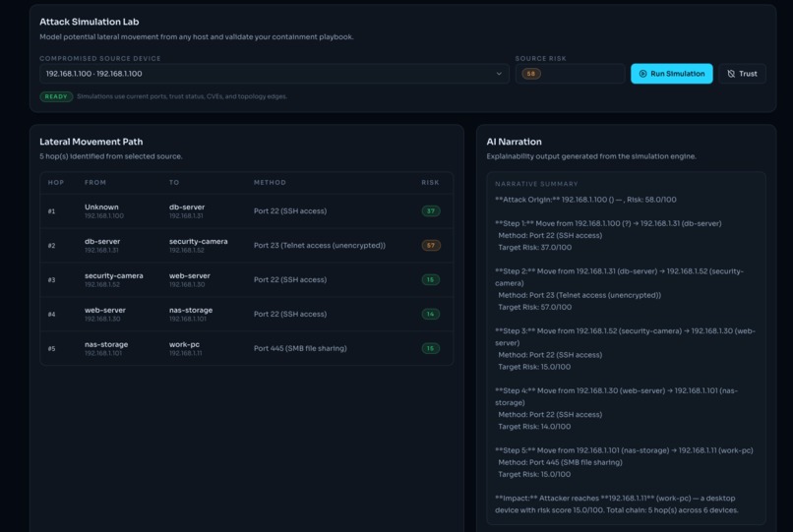The height and width of the screenshot is (532, 793).
Task: Click the READY status badge
Action: click(56, 96)
